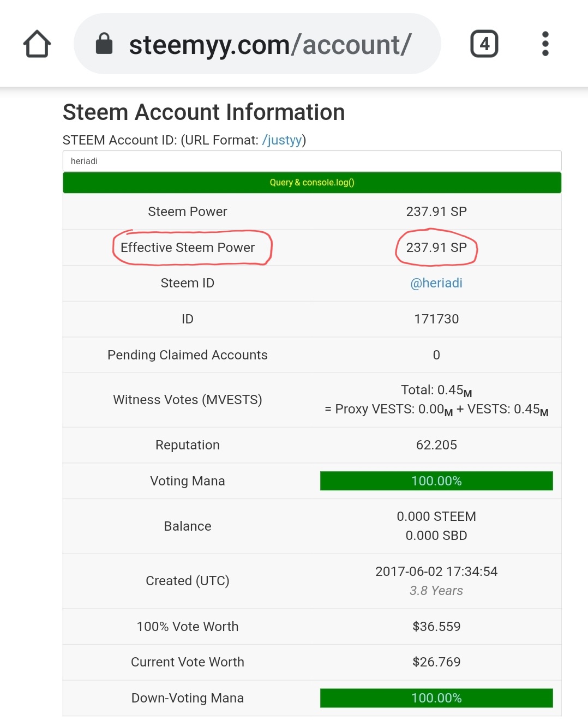The width and height of the screenshot is (588, 721).
Task: Click the Voting Mana progress bar
Action: [x=436, y=481]
